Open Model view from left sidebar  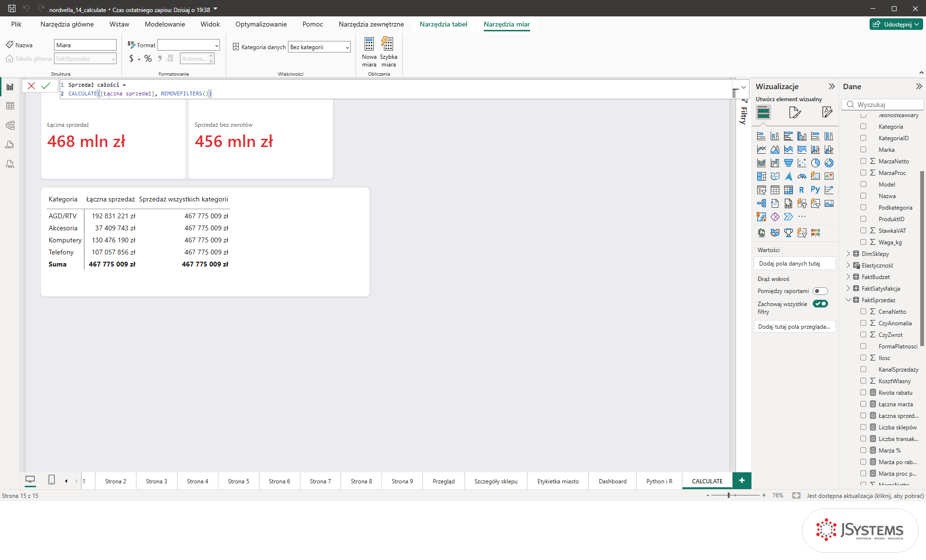[x=10, y=125]
